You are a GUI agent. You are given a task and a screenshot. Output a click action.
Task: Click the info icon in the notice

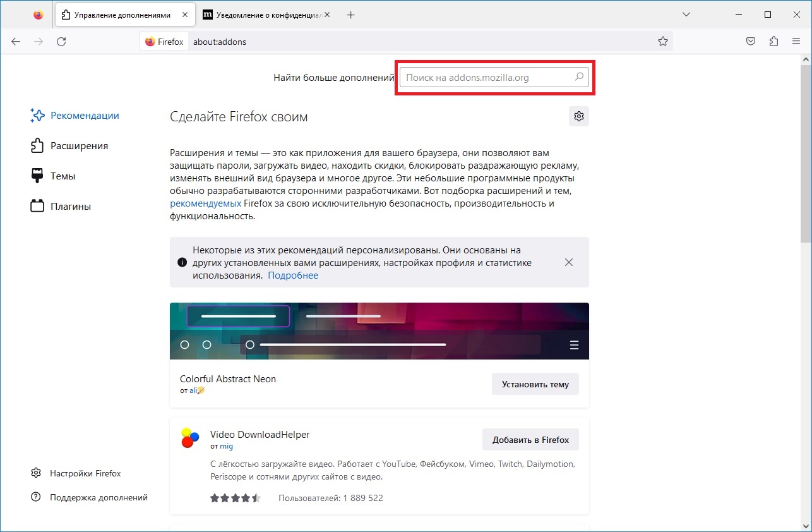[x=182, y=262]
